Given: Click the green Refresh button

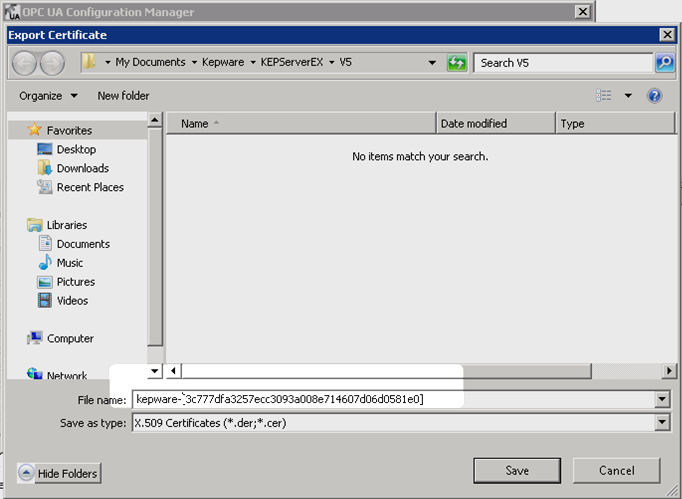Looking at the screenshot, I should tap(457, 63).
